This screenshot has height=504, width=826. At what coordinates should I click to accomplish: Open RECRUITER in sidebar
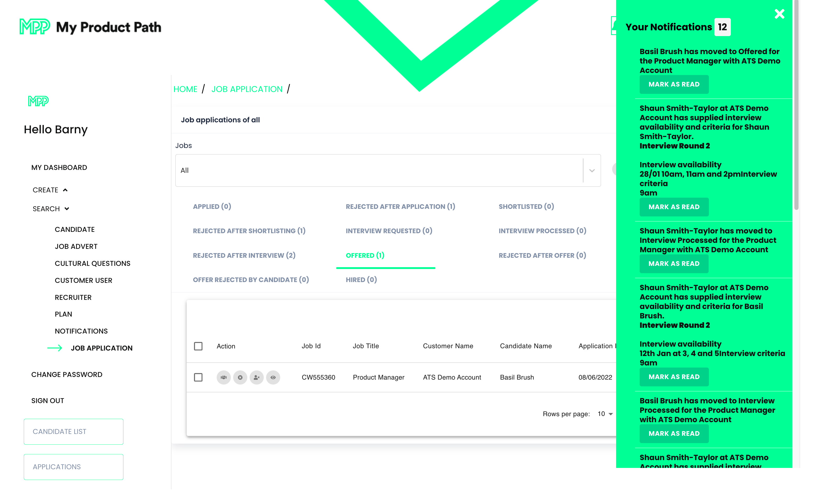(x=73, y=297)
